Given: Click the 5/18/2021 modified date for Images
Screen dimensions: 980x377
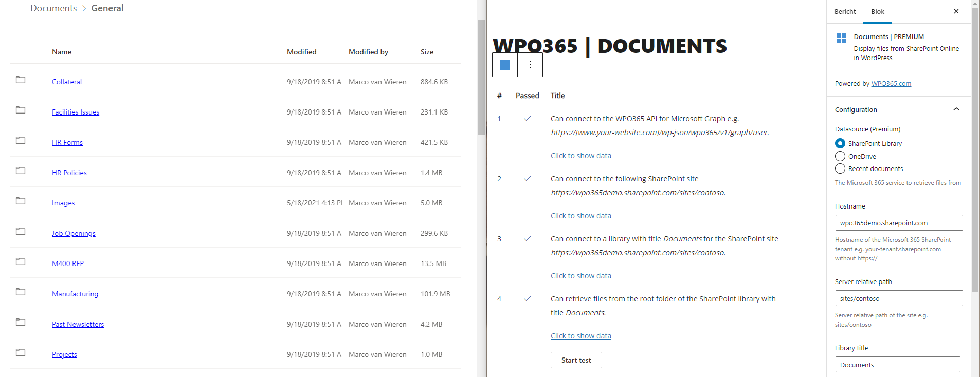Looking at the screenshot, I should point(315,203).
